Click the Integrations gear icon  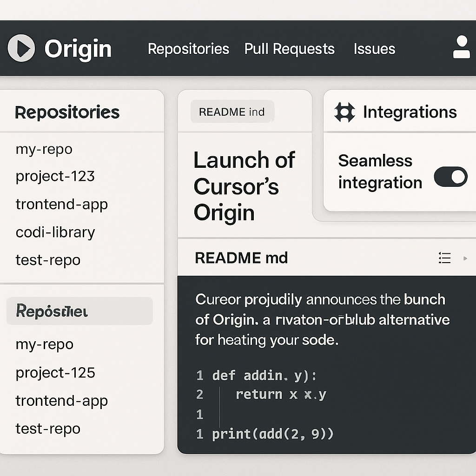pyautogui.click(x=344, y=112)
